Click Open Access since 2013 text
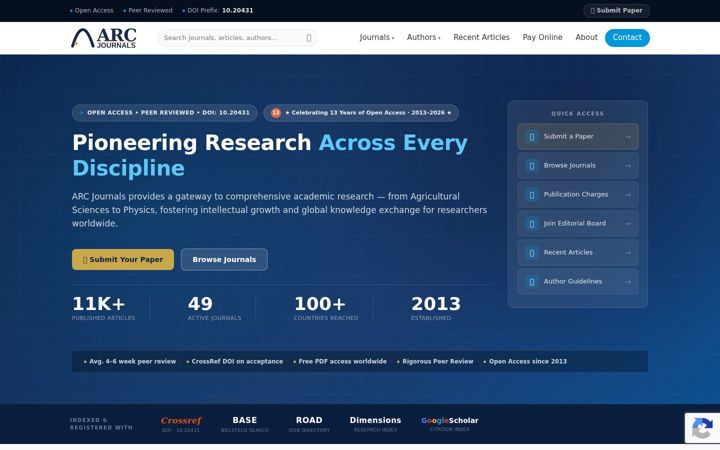The width and height of the screenshot is (720, 450). [528, 362]
